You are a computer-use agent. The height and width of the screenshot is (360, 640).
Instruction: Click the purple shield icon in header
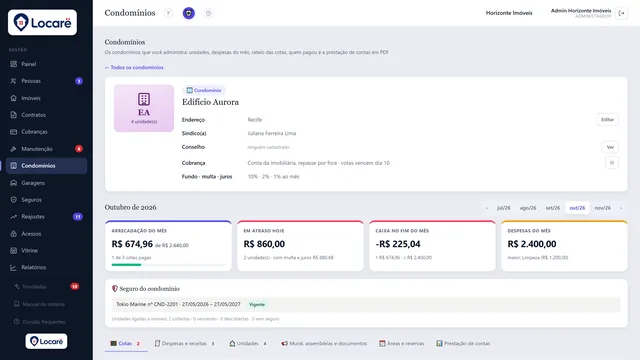(189, 13)
